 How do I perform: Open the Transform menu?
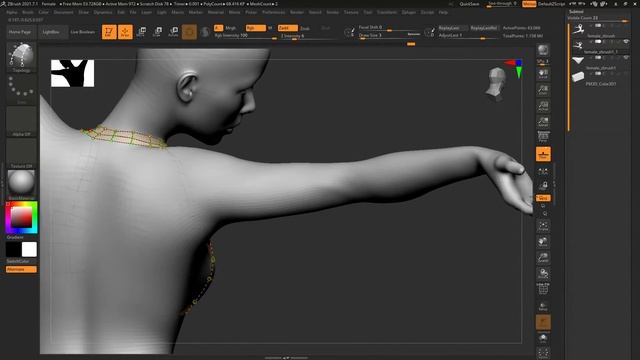[x=387, y=12]
